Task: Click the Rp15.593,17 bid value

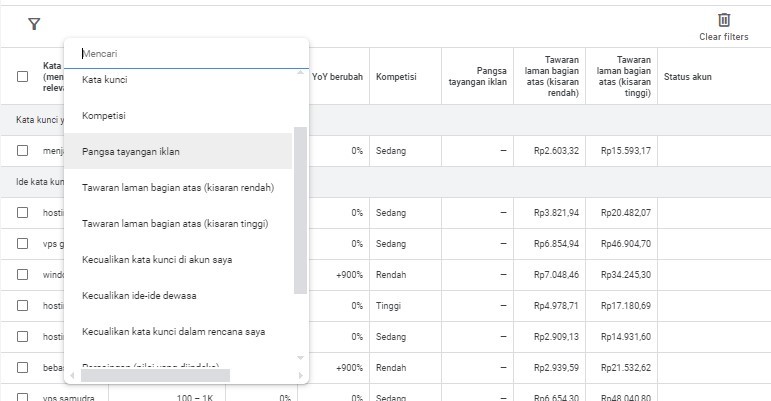Action: click(x=625, y=151)
